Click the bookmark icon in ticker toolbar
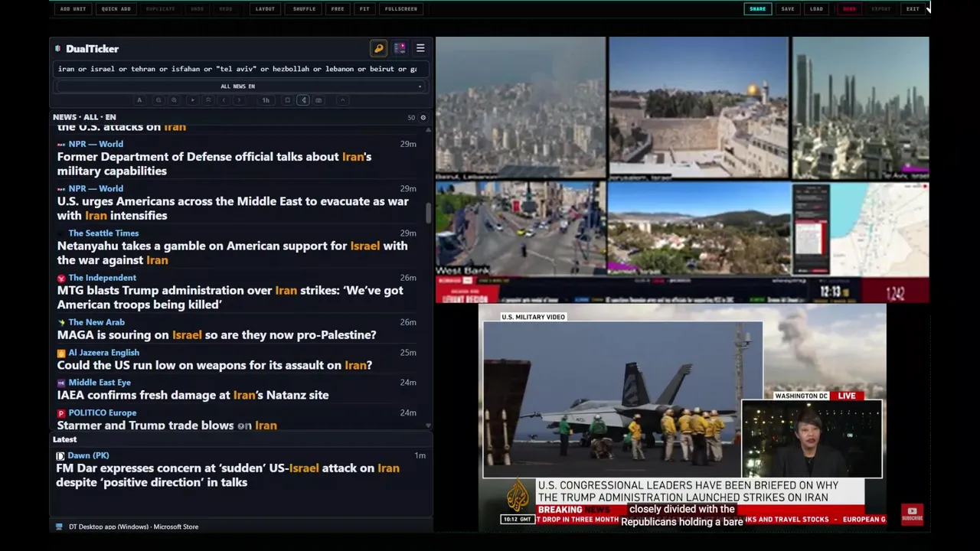The image size is (980, 551). point(288,100)
